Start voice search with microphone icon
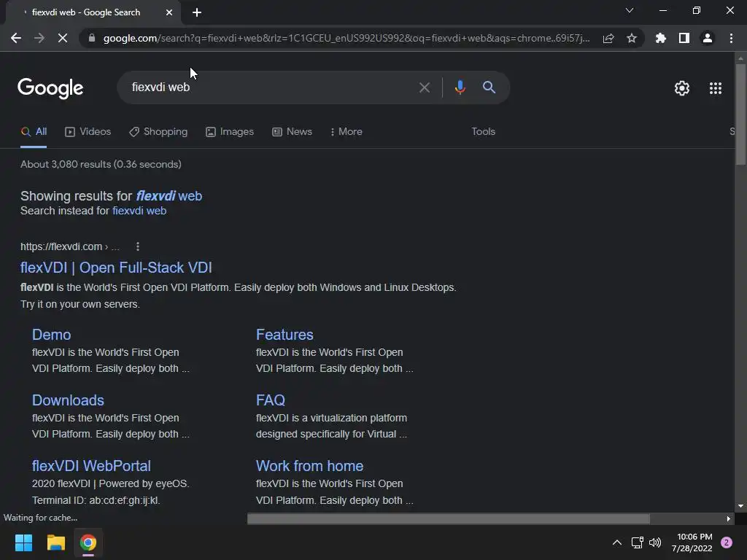Screen dimensions: 747x560 coord(460,87)
